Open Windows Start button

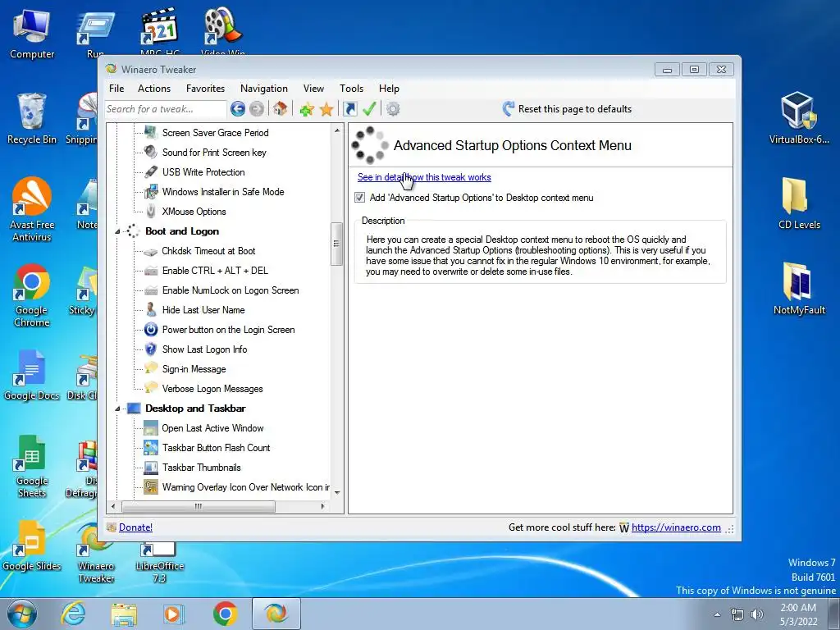(21, 614)
